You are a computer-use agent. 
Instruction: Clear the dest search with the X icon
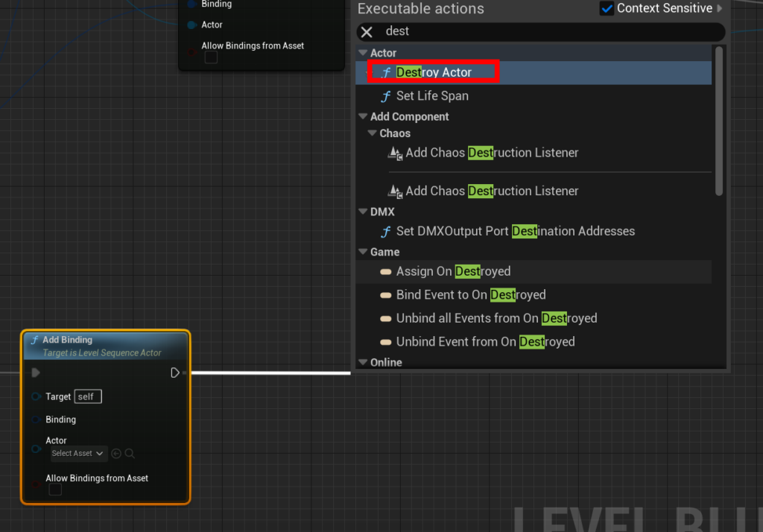click(367, 32)
